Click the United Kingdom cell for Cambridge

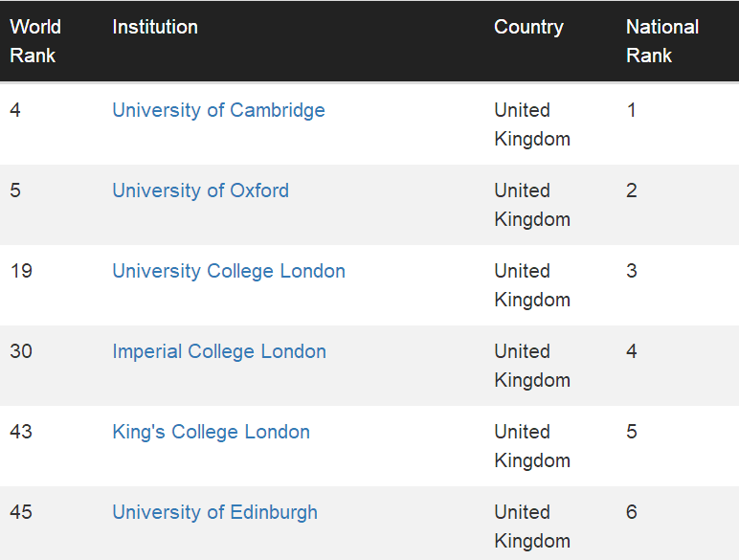(531, 124)
